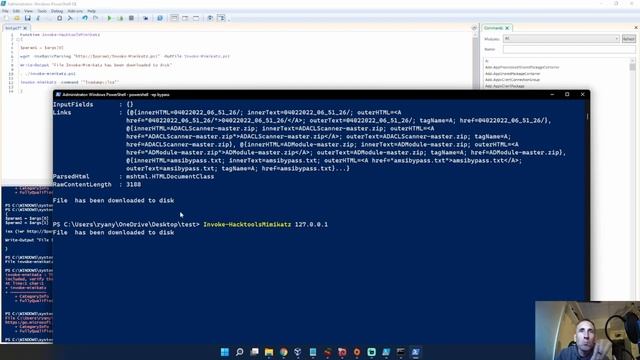
Task: Click the Start PowerShell.exe icon in toolbar
Action: click(x=160, y=18)
